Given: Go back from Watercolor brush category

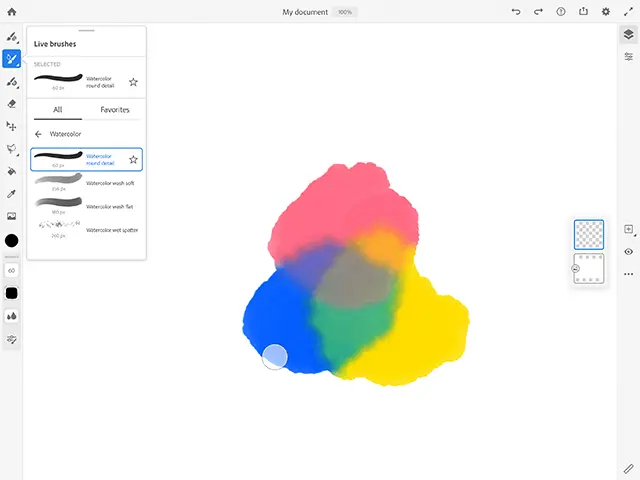Looking at the screenshot, I should (x=38, y=133).
